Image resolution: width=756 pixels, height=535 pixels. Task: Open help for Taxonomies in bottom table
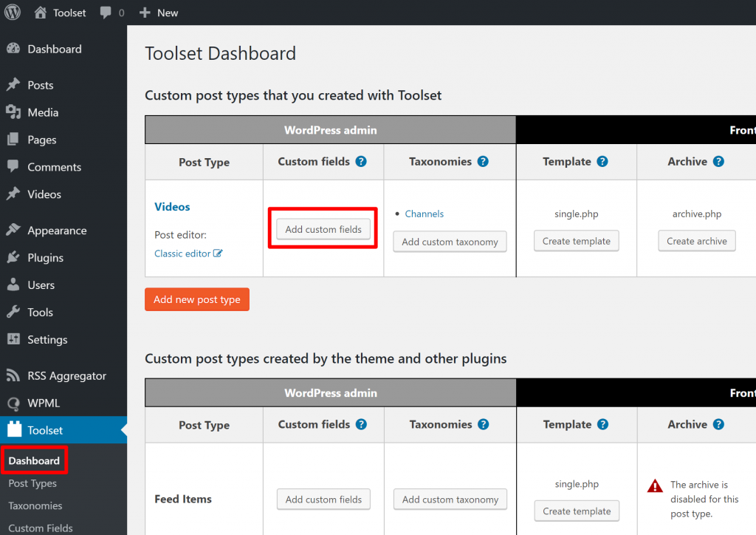point(483,424)
